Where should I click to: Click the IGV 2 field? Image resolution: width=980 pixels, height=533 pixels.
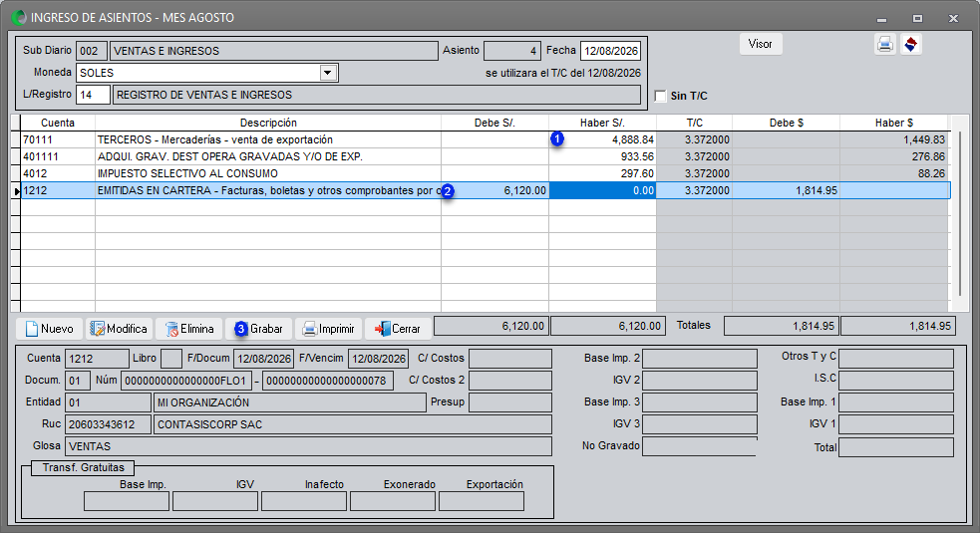pos(700,381)
